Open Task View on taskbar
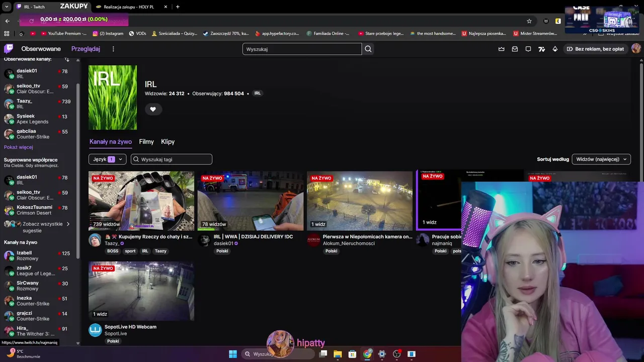 coord(323,354)
